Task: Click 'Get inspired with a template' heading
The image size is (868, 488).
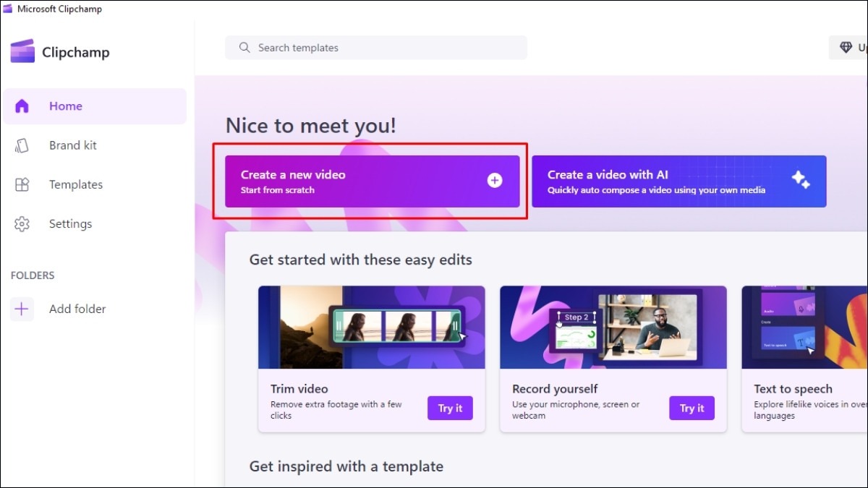Action: pos(346,466)
